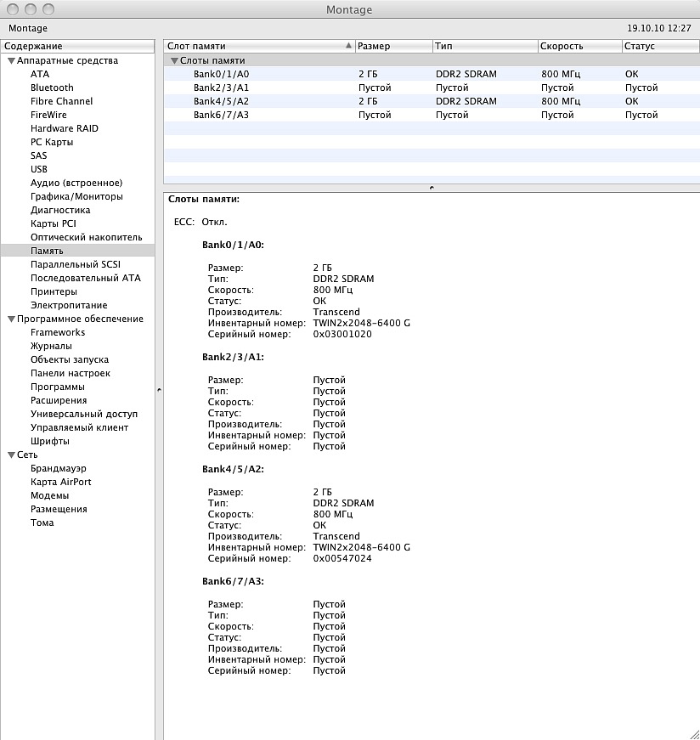Sort by the Размер column header

pyautogui.click(x=393, y=46)
